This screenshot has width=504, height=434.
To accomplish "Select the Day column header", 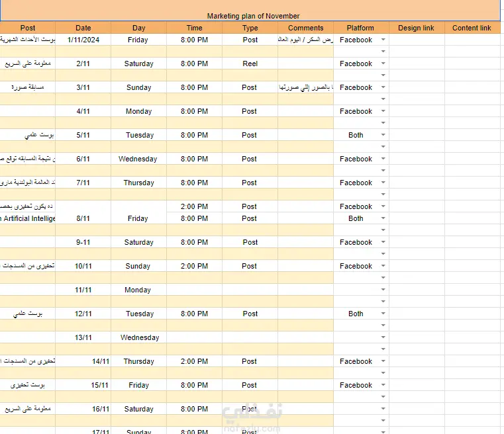I will [x=139, y=28].
